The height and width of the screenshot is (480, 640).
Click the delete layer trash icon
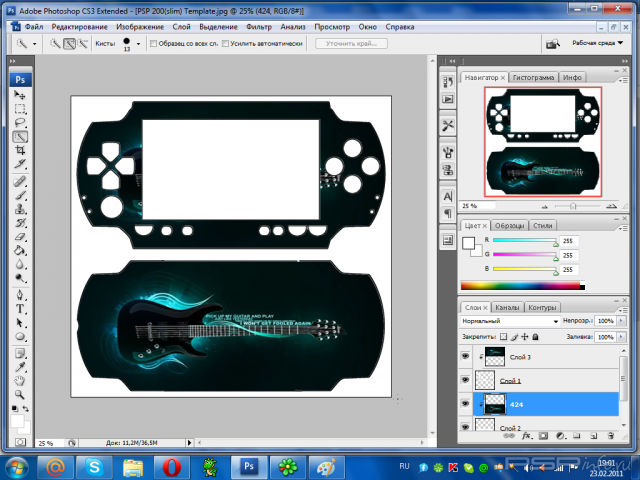pyautogui.click(x=610, y=436)
